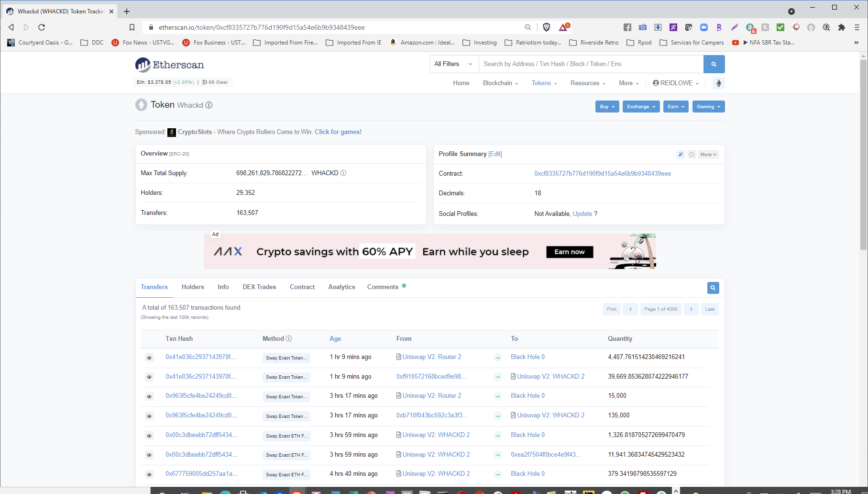
Task: Go back with the browser back arrow
Action: click(11, 27)
